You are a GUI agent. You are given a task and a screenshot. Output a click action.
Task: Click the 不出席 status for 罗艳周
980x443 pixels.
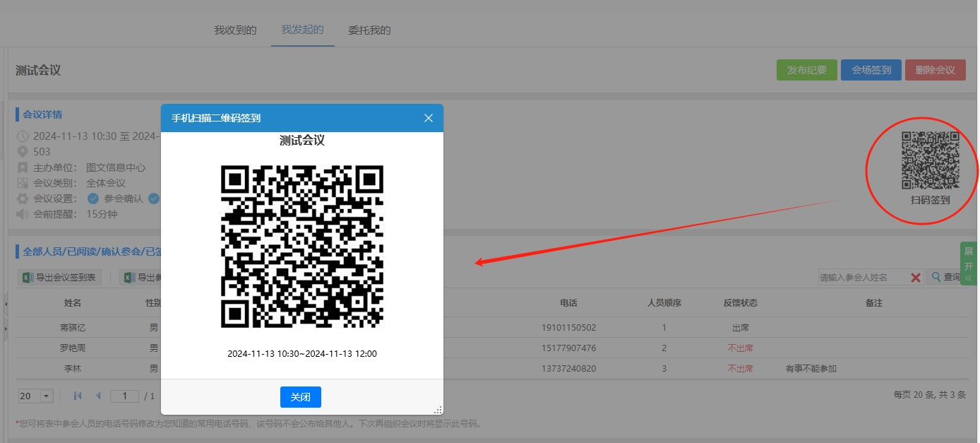point(741,348)
